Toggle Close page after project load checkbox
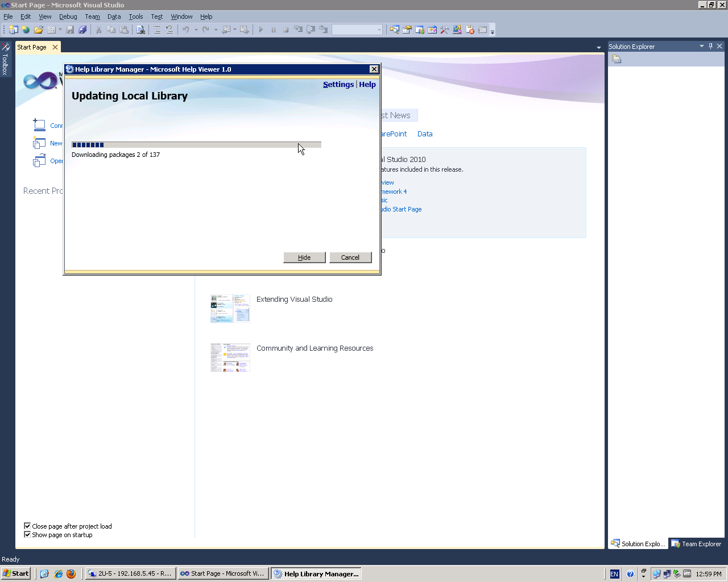 click(27, 526)
